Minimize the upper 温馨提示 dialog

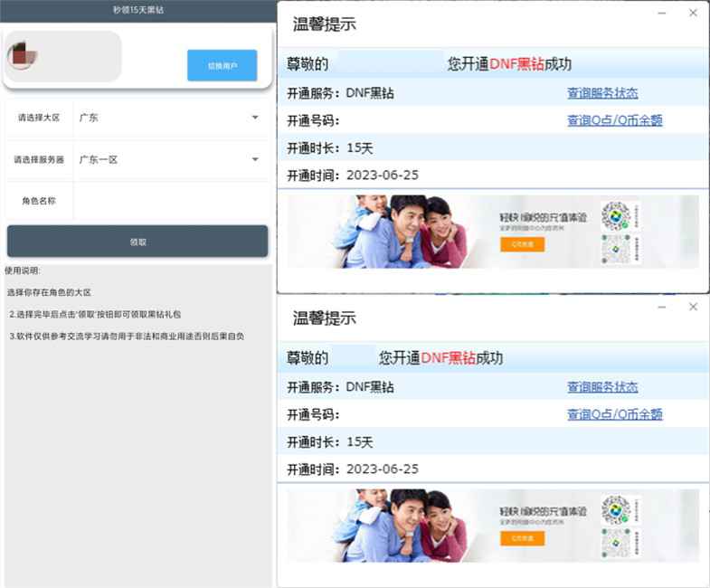pos(661,14)
